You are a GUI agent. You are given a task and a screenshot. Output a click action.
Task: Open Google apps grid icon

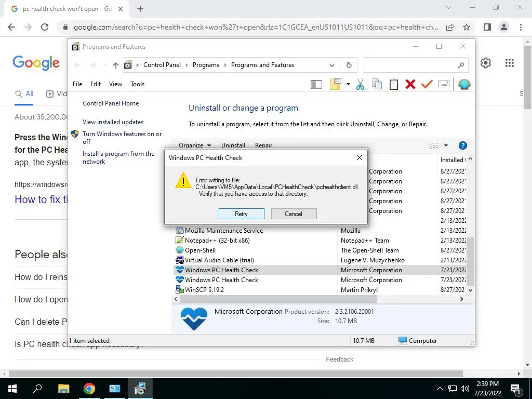point(509,63)
